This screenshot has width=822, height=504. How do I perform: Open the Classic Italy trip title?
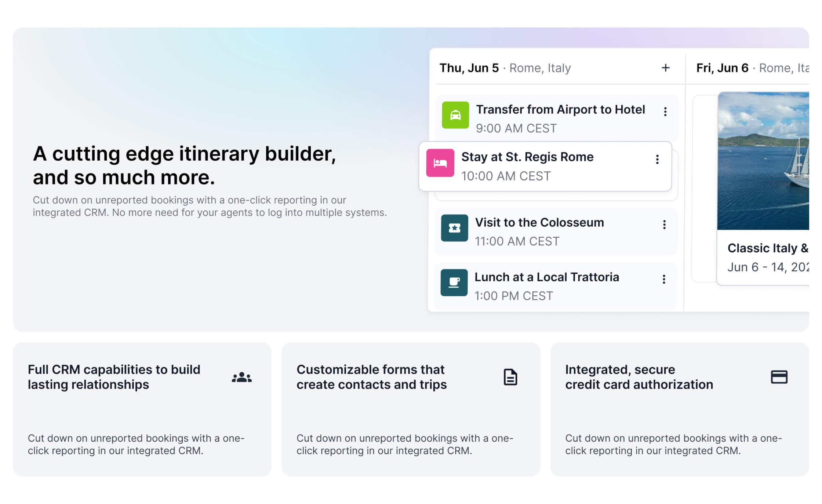[x=768, y=248]
